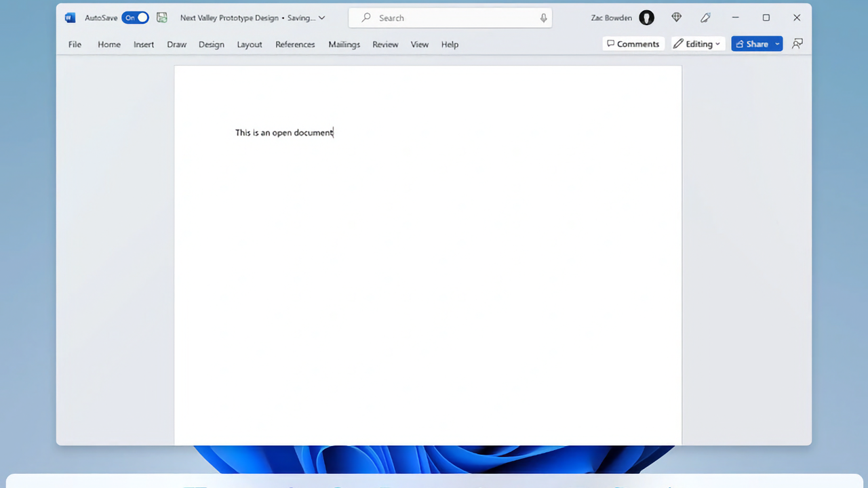This screenshot has width=868, height=488.
Task: Open the File menu
Action: pos(75,45)
